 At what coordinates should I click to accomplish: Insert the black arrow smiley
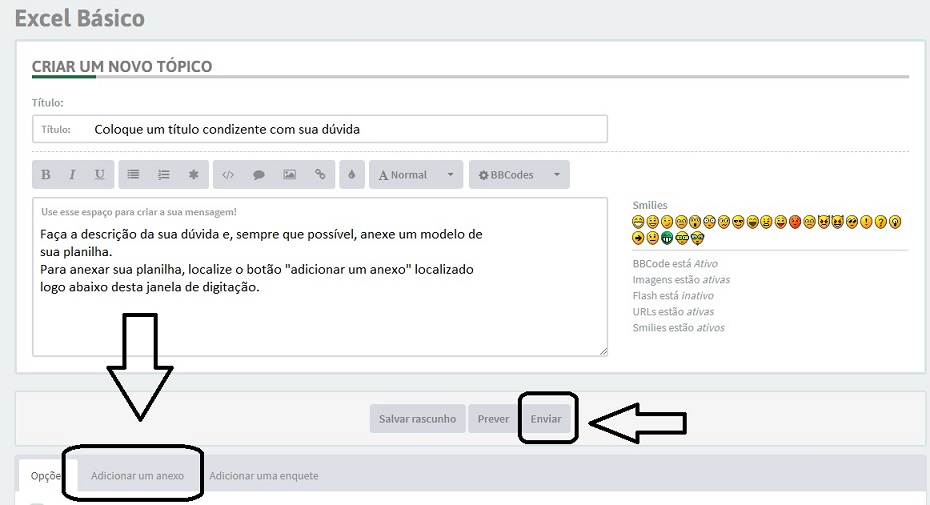tap(638, 238)
